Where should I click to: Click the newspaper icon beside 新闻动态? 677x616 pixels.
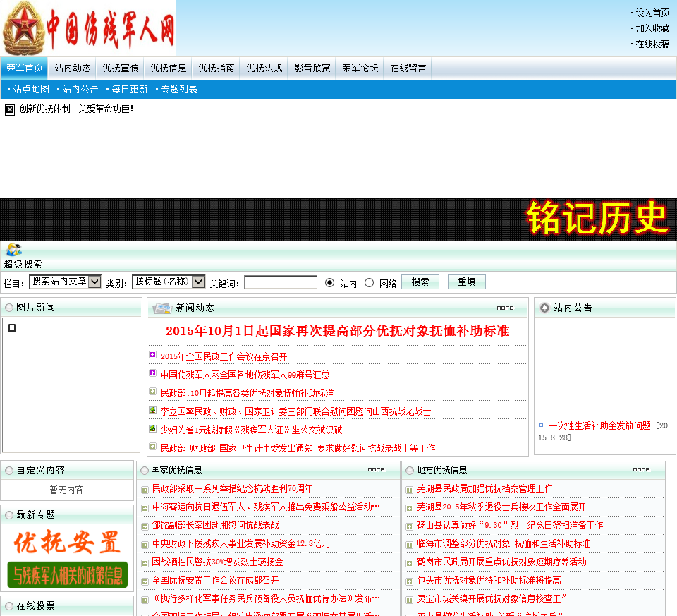(163, 308)
